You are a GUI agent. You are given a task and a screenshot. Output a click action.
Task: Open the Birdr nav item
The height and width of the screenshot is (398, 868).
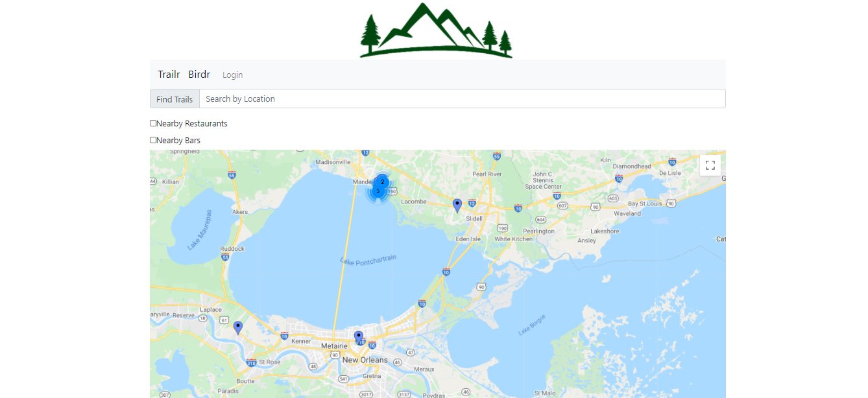pos(199,75)
